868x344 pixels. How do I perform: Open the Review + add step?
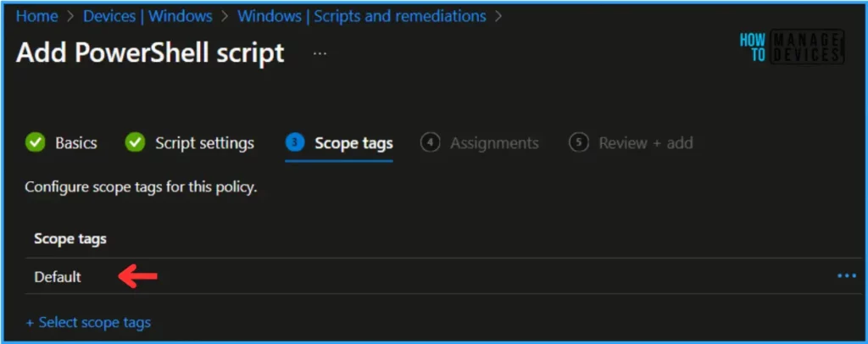[x=645, y=143]
